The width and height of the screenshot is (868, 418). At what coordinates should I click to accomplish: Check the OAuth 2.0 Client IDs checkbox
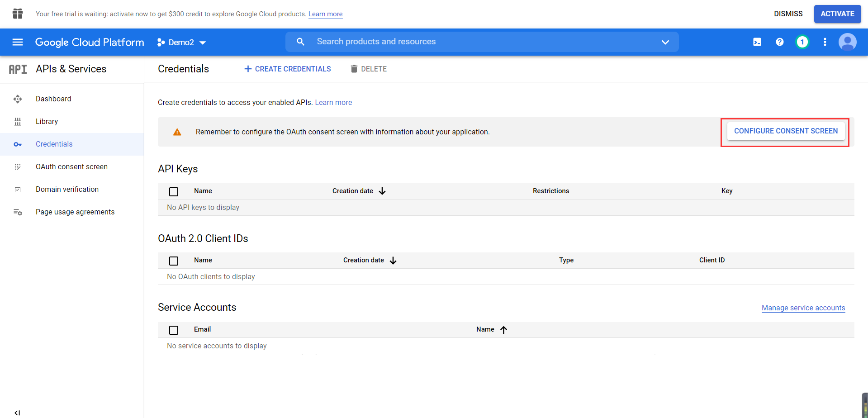pos(174,261)
